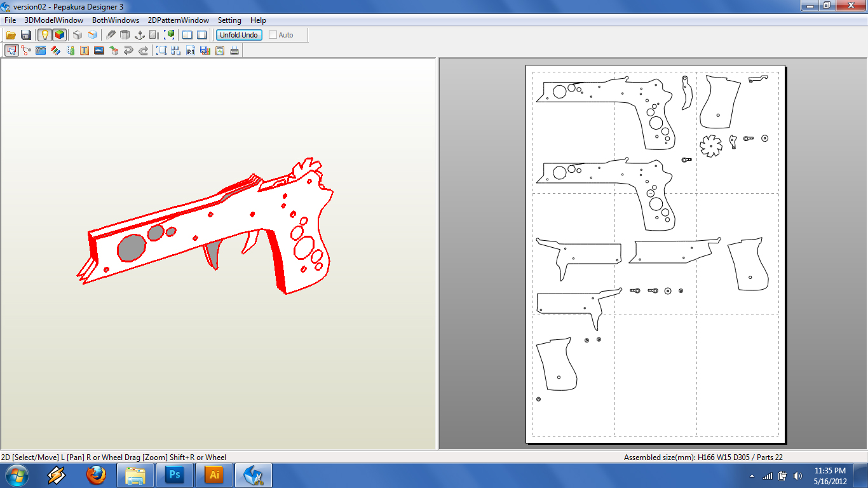This screenshot has height=488, width=868.
Task: Toggle the colored cube texture button
Action: (59, 35)
